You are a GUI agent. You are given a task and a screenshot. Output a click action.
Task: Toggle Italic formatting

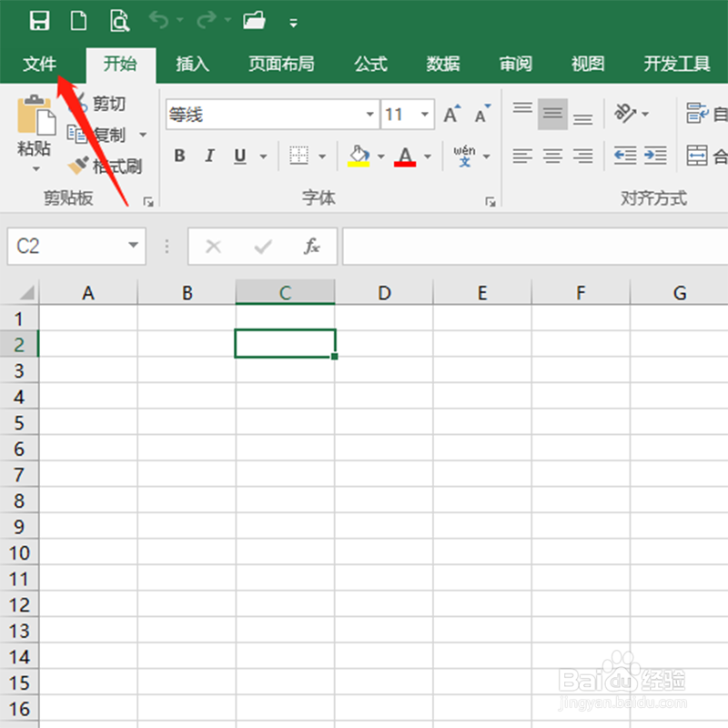pos(210,156)
